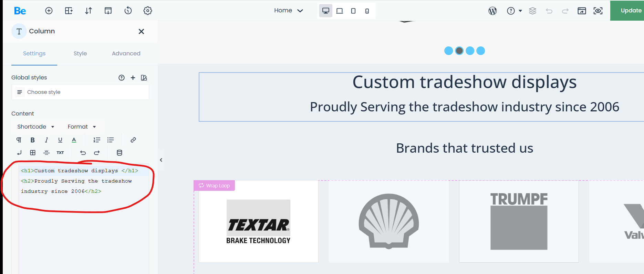Select Brands that trusted us heading
This screenshot has height=274, width=644.
pyautogui.click(x=464, y=148)
